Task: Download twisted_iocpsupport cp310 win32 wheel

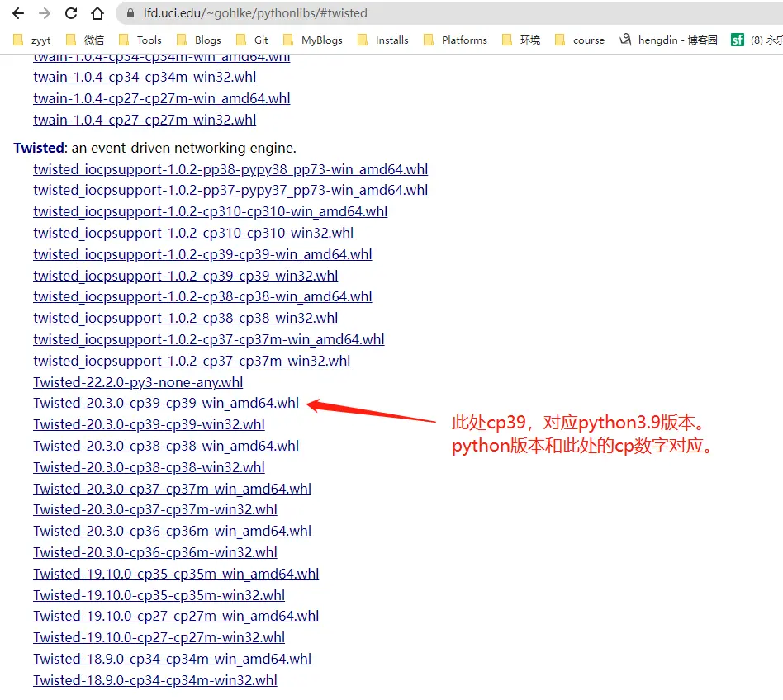Action: pyautogui.click(x=193, y=233)
